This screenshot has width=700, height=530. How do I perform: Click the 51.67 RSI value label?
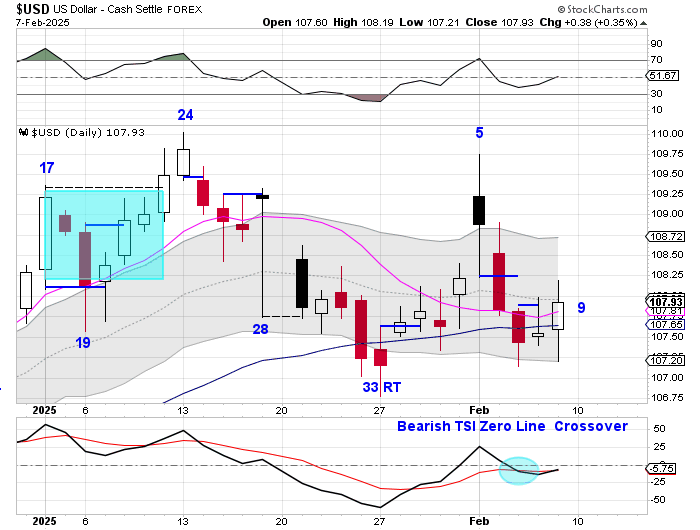pos(664,76)
